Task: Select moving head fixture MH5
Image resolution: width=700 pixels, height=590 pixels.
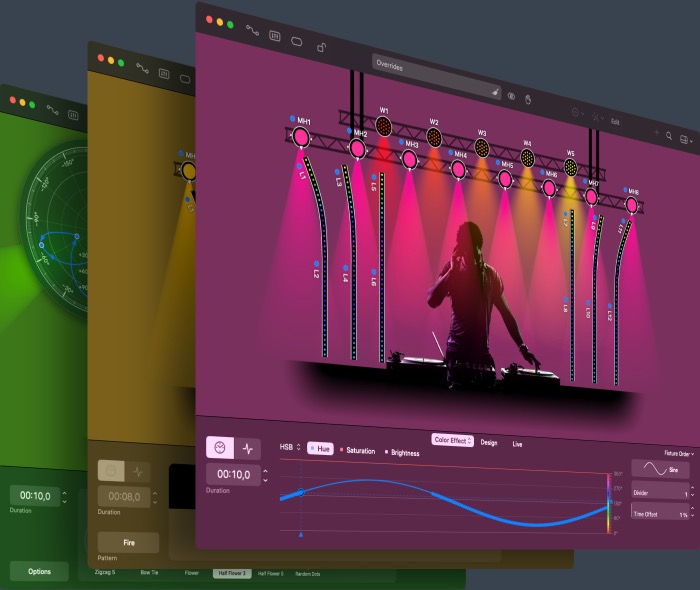Action: point(505,179)
